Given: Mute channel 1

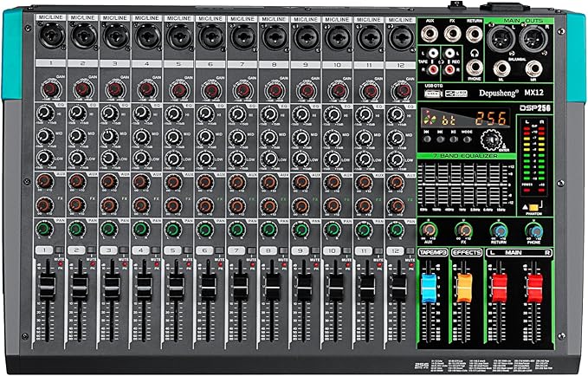Looking at the screenshot, I should pos(60,250).
